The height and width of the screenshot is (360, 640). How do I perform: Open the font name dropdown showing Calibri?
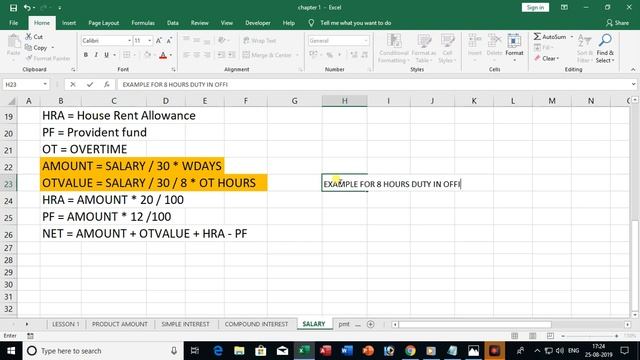(129, 40)
